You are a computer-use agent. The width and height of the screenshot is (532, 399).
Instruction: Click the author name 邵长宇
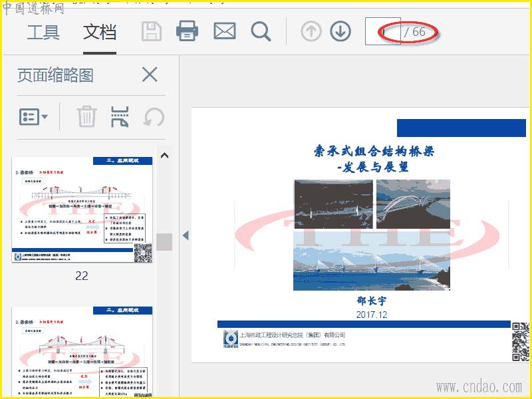(371, 301)
